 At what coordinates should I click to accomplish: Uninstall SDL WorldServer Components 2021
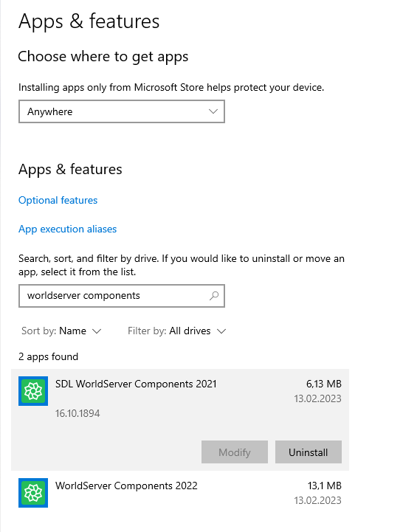[x=309, y=452]
